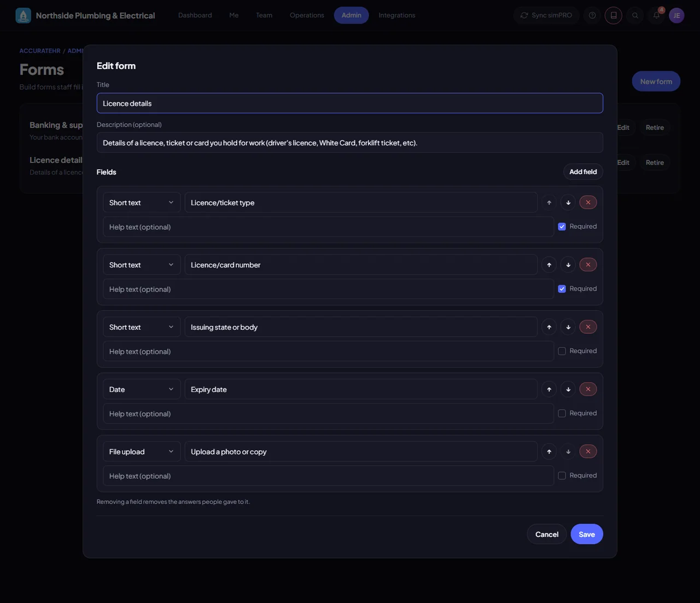This screenshot has width=700, height=603.
Task: Open the help question mark icon
Action: [x=592, y=15]
